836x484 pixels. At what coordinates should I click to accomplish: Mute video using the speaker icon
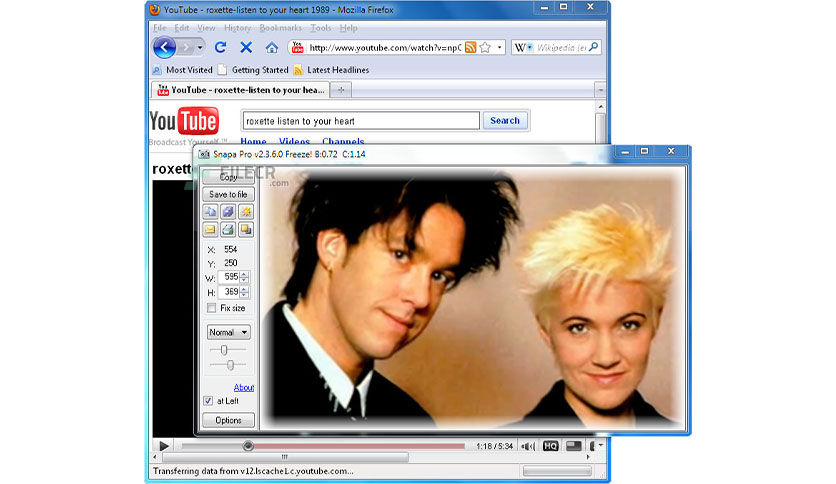click(528, 446)
